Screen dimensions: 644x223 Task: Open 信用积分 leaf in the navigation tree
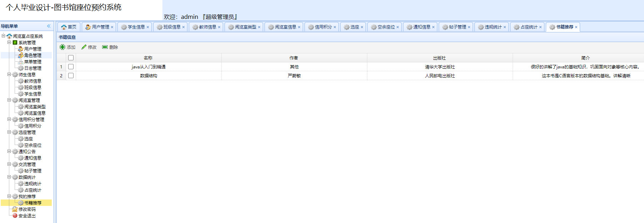click(33, 126)
